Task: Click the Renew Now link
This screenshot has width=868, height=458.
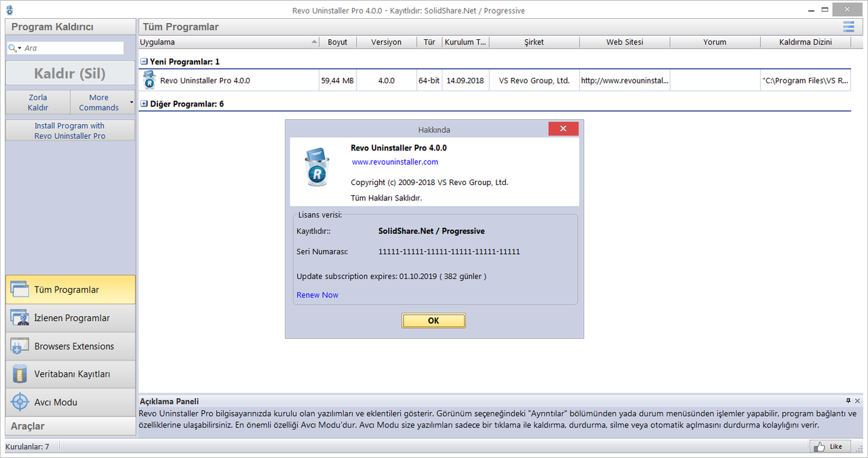Action: 317,295
